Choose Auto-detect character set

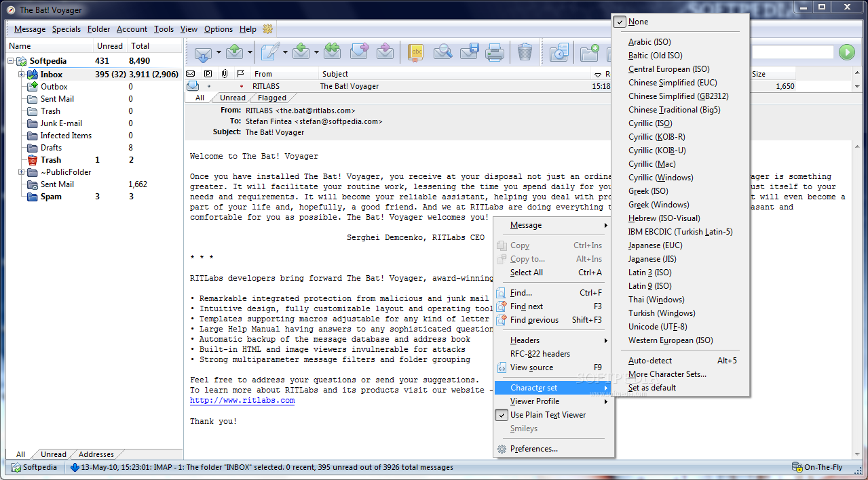[x=681, y=361]
